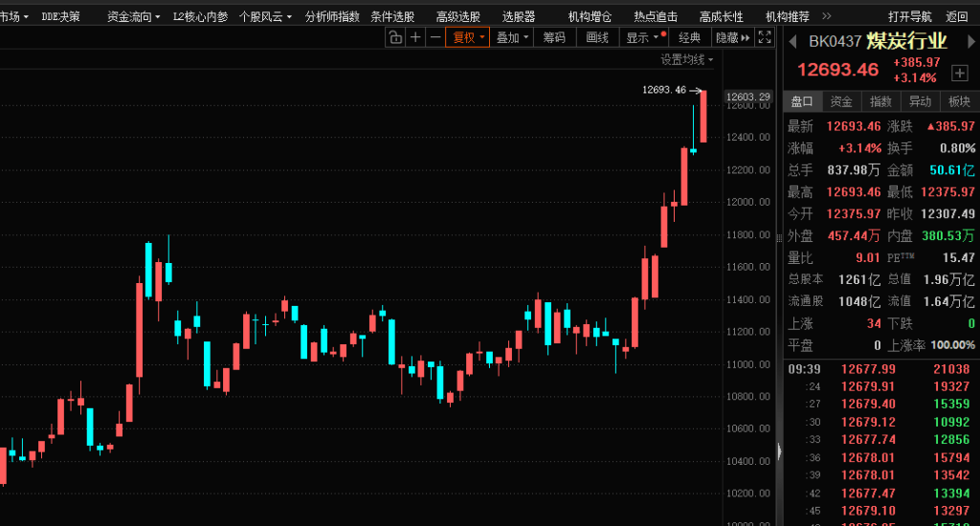Screen dimensions: 980x526
Task: Click the side panel collapse handle
Action: [x=779, y=449]
